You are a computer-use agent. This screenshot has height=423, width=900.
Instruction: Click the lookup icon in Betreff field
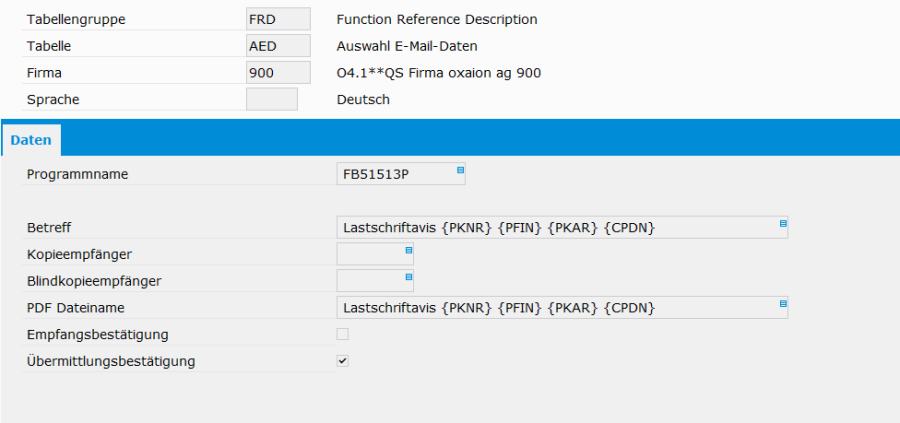tap(783, 223)
